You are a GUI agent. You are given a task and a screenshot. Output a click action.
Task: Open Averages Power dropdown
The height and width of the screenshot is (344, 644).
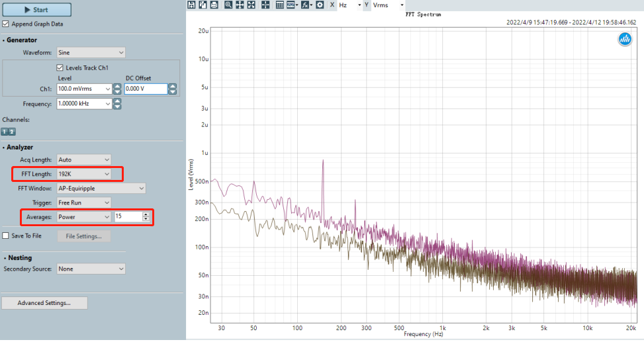(x=84, y=217)
